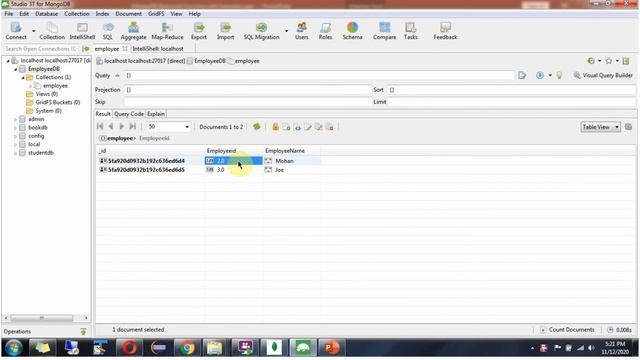
Task: Click the lock icon in result toolbar
Action: [x=276, y=127]
